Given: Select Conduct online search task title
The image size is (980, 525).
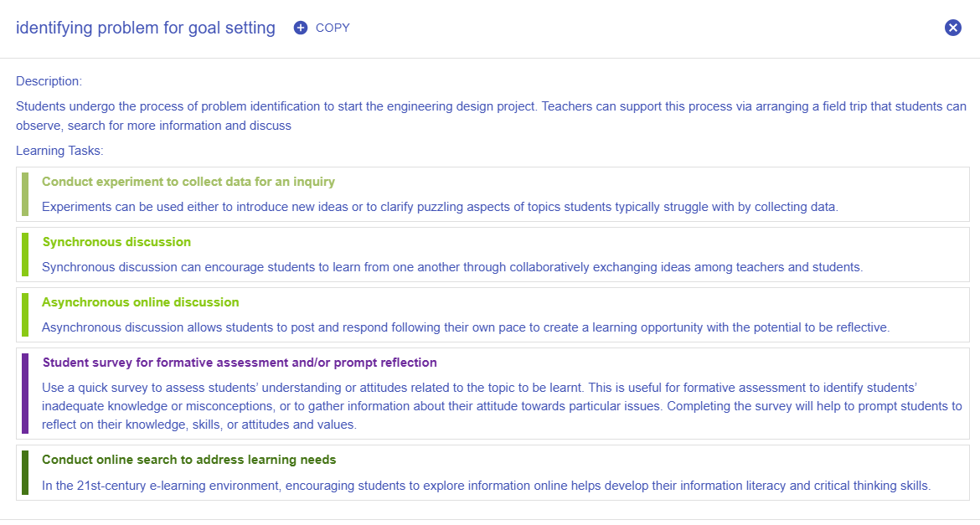Looking at the screenshot, I should tap(188, 460).
